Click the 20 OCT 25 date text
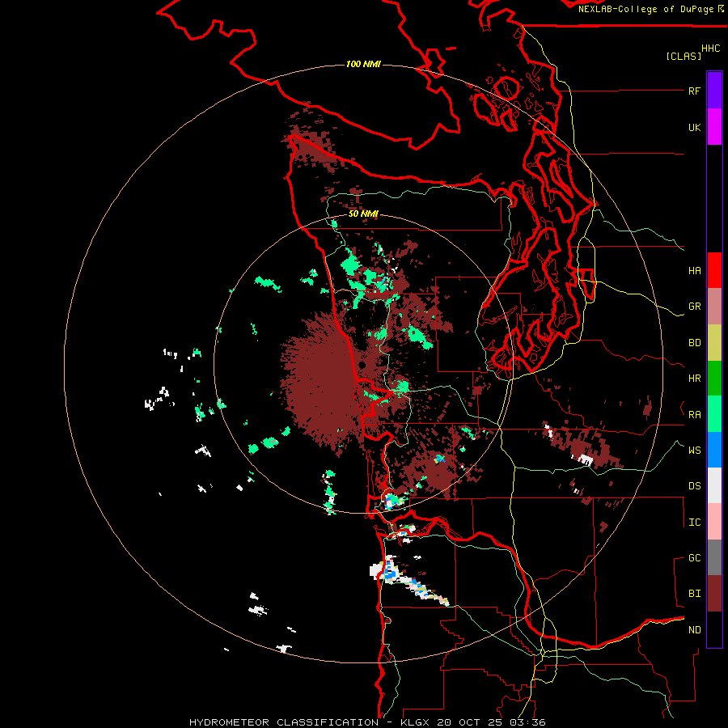The width and height of the screenshot is (728, 728). point(470,722)
